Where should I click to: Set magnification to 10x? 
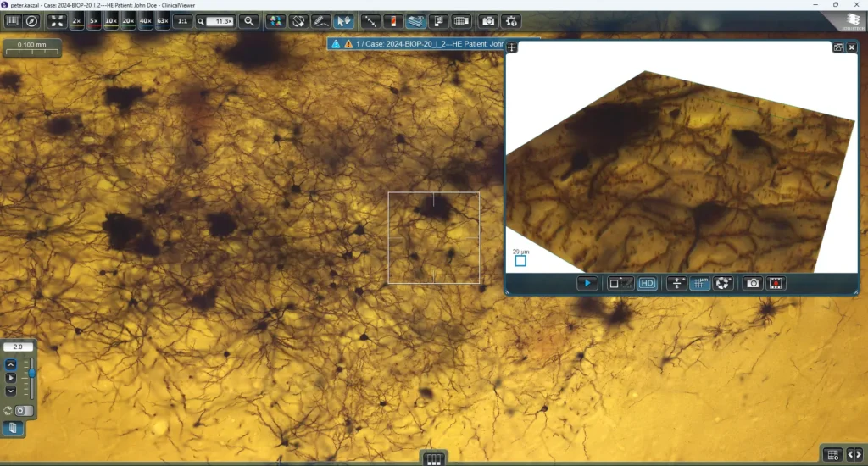[111, 21]
